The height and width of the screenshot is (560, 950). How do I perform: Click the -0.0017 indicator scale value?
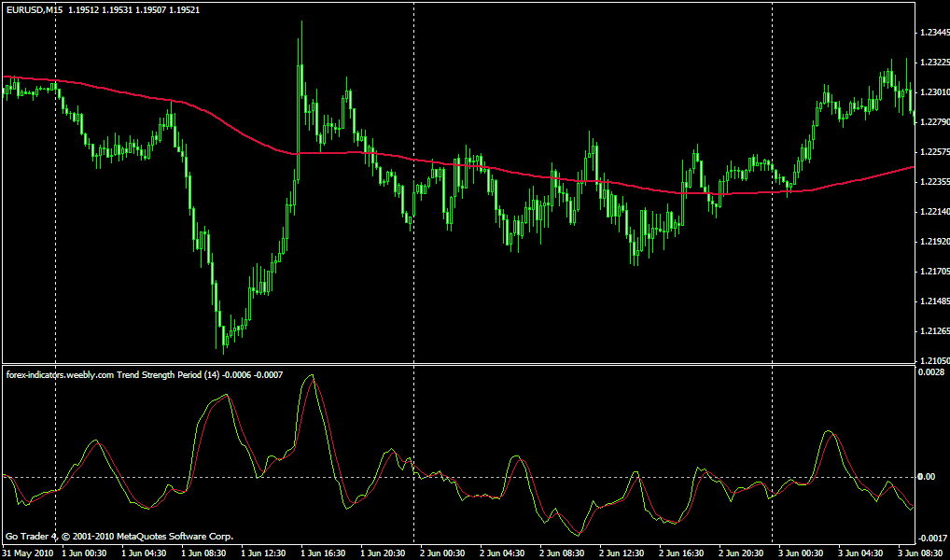931,539
